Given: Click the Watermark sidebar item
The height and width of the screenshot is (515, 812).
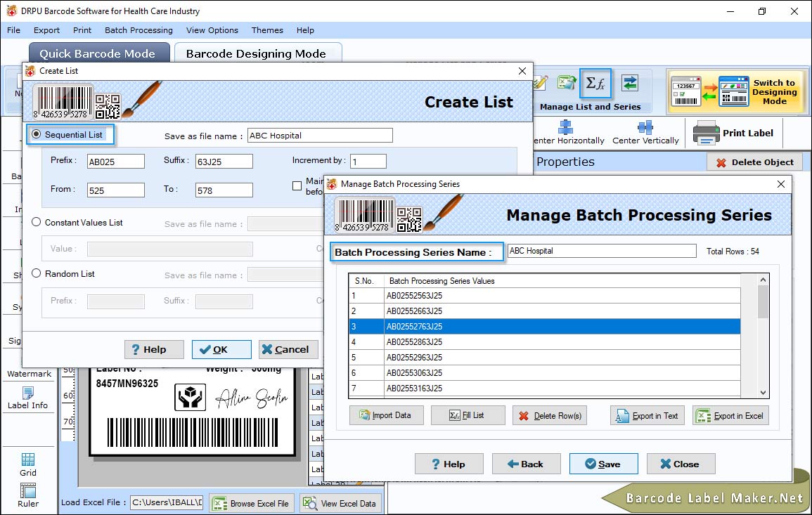Looking at the screenshot, I should point(29,374).
